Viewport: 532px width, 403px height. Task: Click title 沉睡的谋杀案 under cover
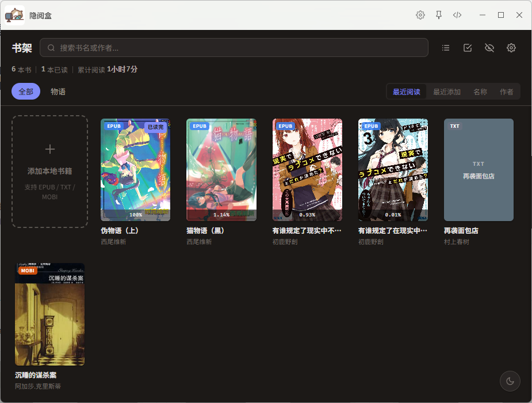pyautogui.click(x=36, y=375)
